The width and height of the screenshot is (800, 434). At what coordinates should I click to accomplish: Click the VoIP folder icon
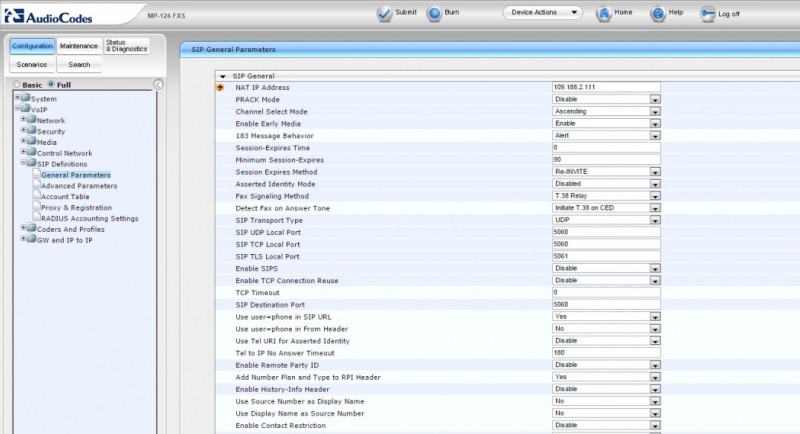pyautogui.click(x=26, y=108)
